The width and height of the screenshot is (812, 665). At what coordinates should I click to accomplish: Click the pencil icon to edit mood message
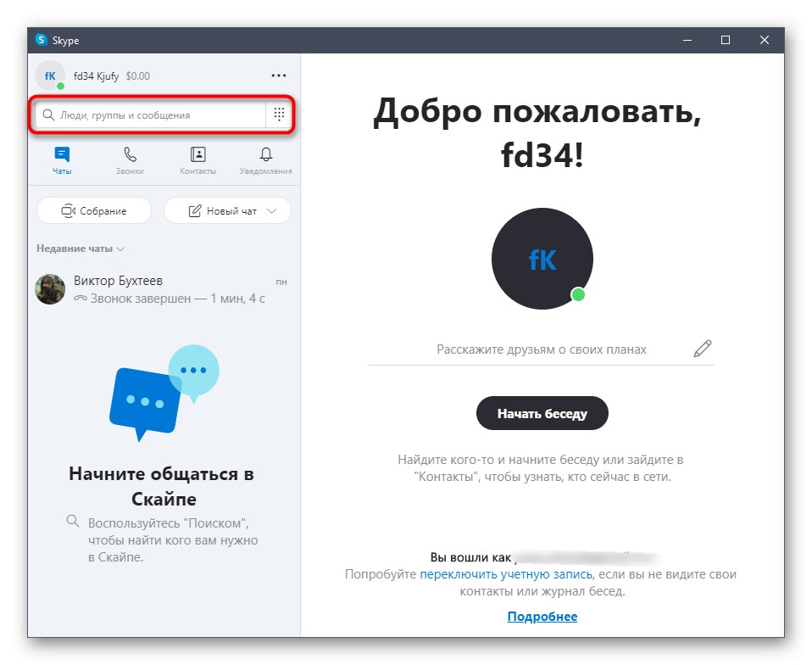pyautogui.click(x=702, y=349)
